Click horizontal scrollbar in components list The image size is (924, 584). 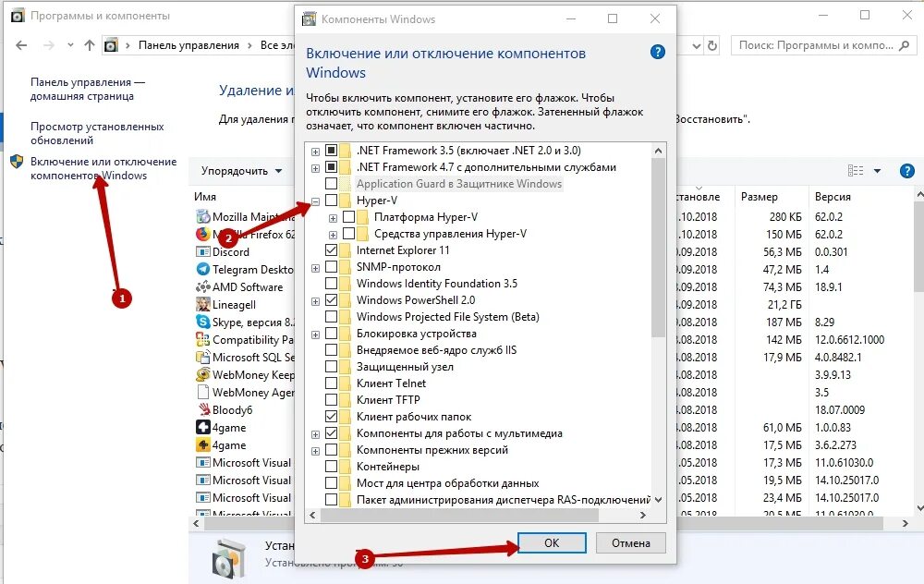tap(459, 515)
